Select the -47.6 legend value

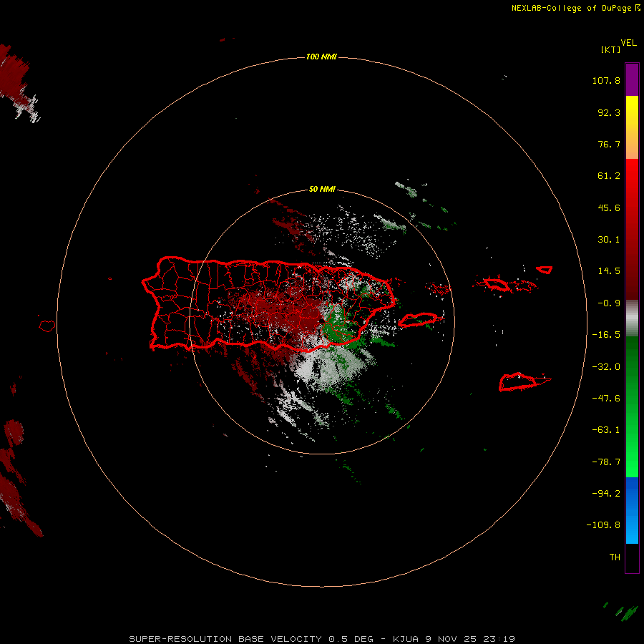[x=606, y=399]
